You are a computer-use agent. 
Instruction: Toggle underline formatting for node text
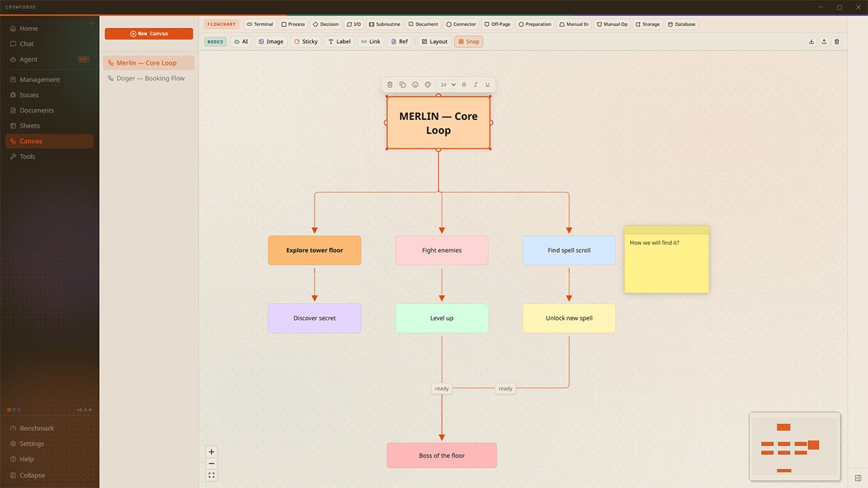(487, 85)
